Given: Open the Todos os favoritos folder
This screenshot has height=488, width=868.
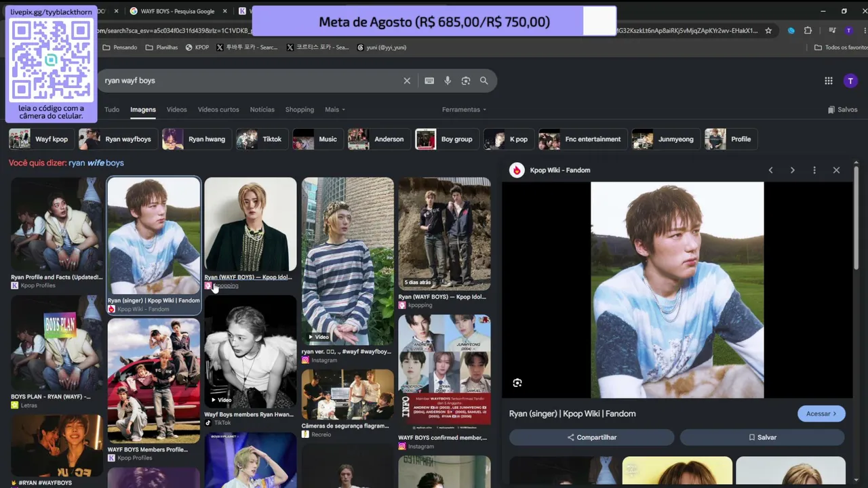Looking at the screenshot, I should (841, 47).
